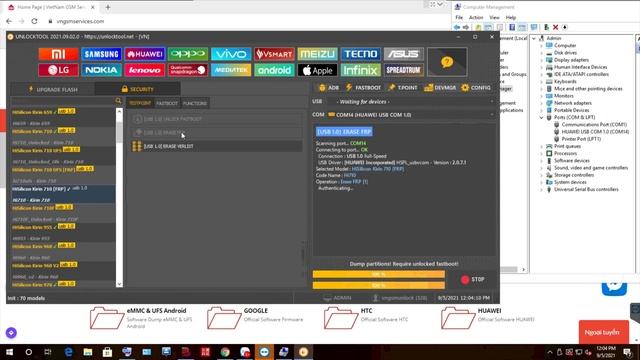Viewport: 640px width, 360px height.
Task: Collapse the Admin root node
Action: 534,38
